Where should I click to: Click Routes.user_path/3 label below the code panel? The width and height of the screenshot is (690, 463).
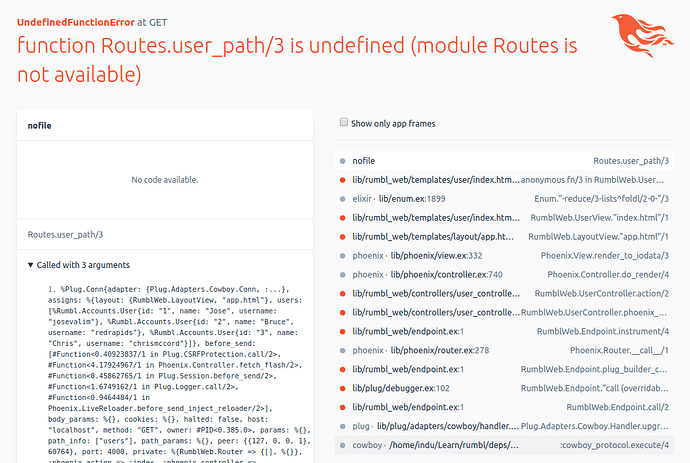click(65, 234)
